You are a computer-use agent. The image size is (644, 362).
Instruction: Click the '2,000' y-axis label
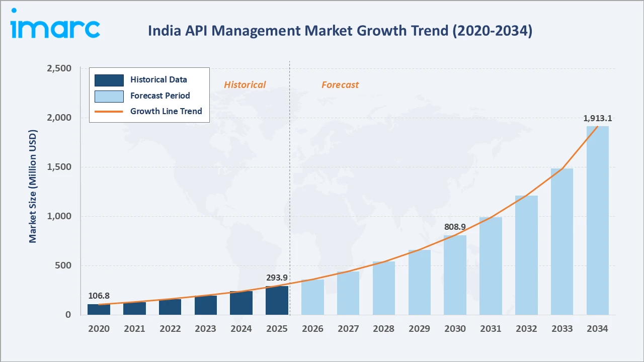[59, 118]
